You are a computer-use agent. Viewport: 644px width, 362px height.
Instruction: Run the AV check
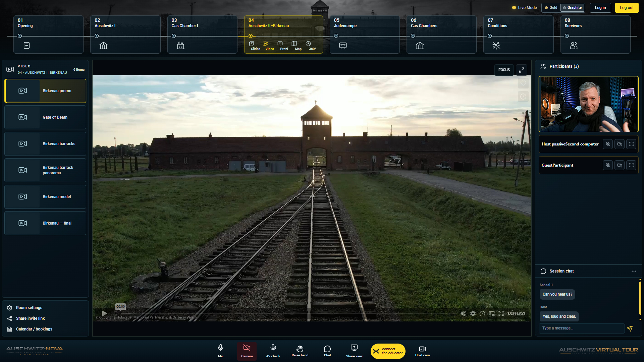273,351
